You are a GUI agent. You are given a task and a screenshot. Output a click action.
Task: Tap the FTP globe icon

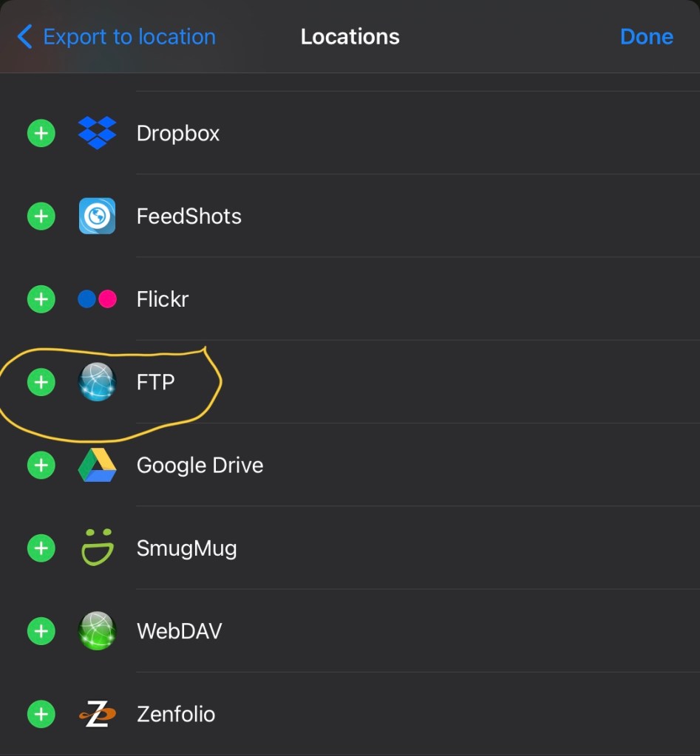tap(97, 382)
